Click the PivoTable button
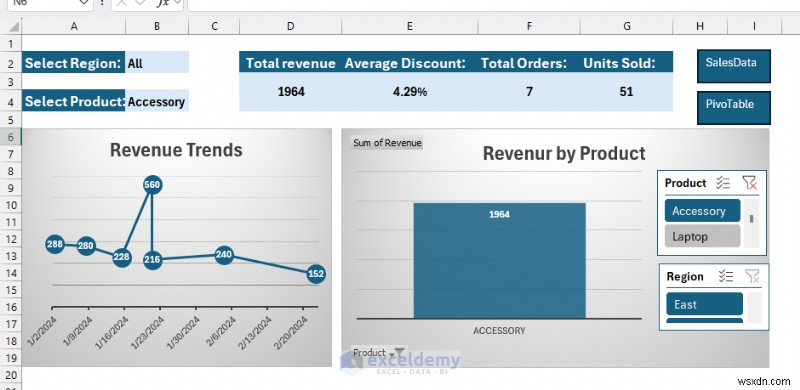 (734, 108)
